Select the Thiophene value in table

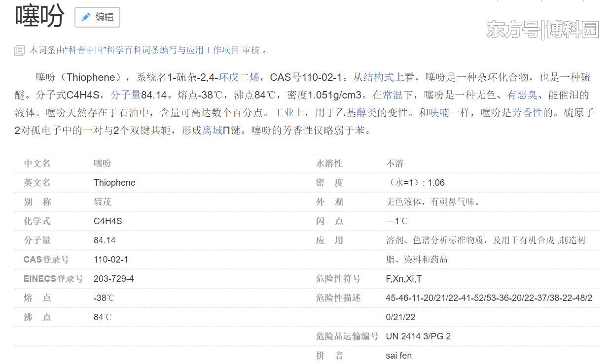tap(114, 183)
